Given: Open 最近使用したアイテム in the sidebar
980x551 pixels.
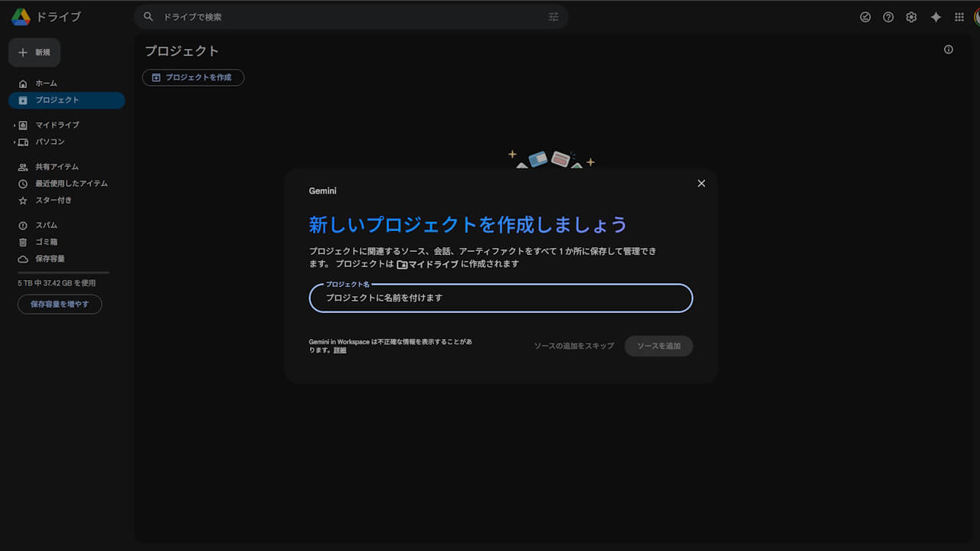Looking at the screenshot, I should (x=67, y=184).
